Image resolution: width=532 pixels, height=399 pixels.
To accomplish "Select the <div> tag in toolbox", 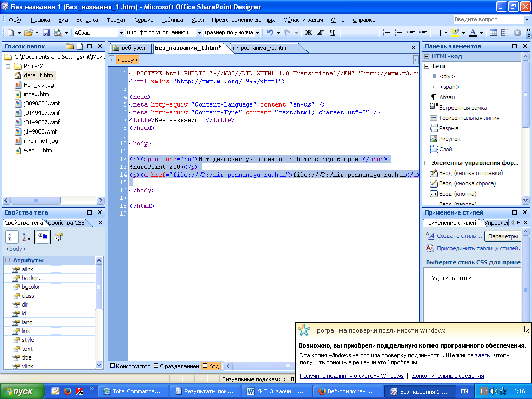I will tap(447, 76).
